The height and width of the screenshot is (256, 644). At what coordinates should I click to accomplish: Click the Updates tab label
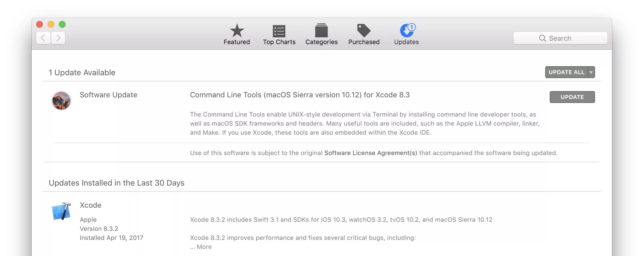(407, 42)
